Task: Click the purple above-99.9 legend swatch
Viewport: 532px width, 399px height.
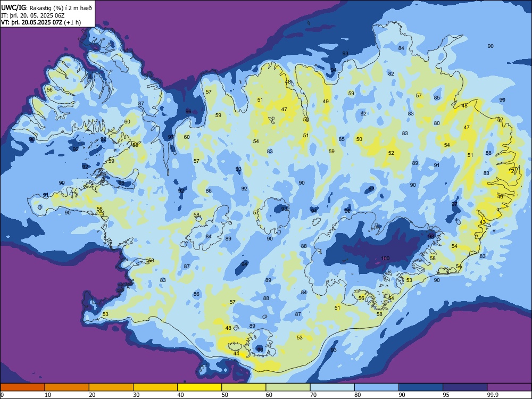Action: 509,387
